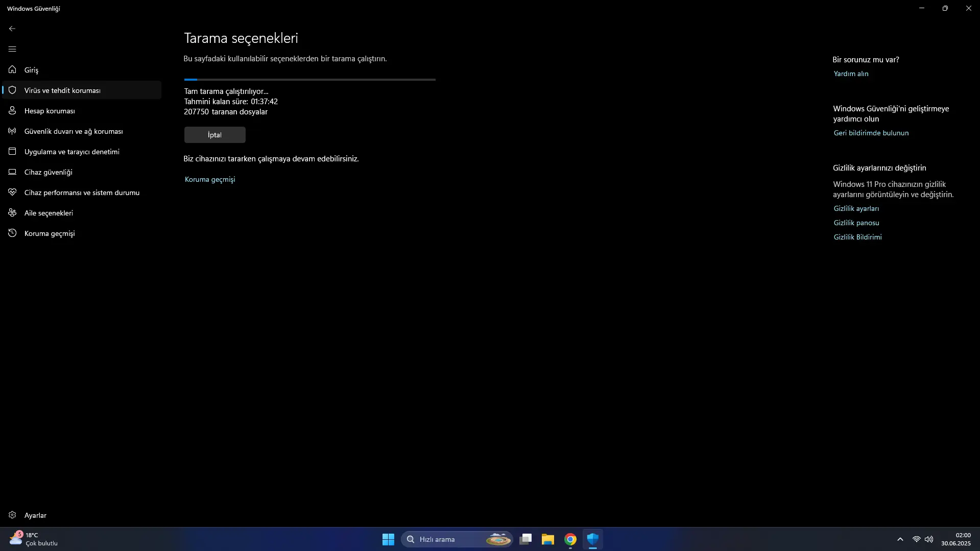The height and width of the screenshot is (551, 980).
Task: Click the Tahmini kalan süre text
Action: [231, 102]
